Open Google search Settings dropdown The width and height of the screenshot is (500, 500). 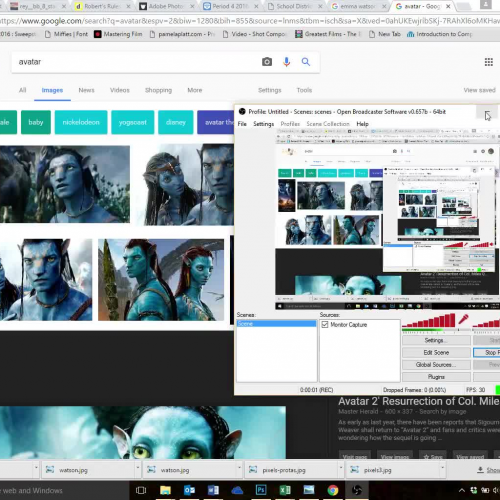[x=270, y=90]
